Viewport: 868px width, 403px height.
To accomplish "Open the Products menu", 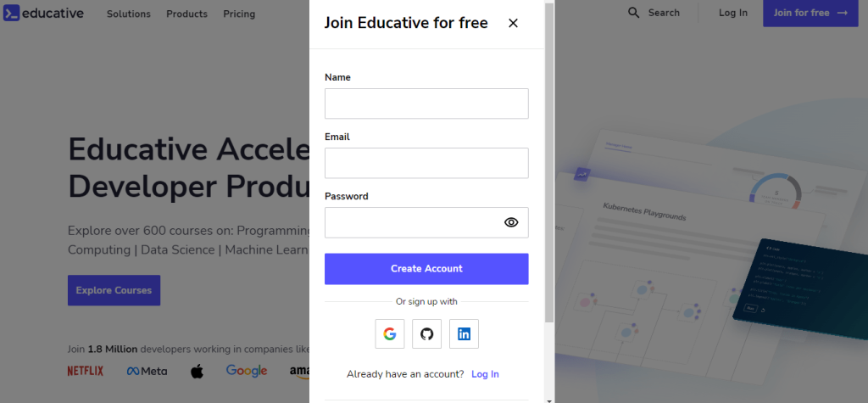I will click(187, 14).
